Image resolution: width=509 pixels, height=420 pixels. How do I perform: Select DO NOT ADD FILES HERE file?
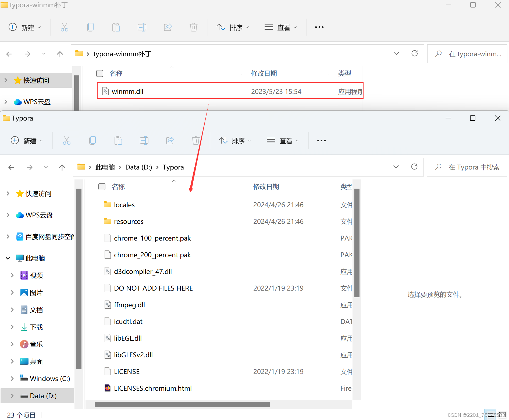click(x=153, y=288)
